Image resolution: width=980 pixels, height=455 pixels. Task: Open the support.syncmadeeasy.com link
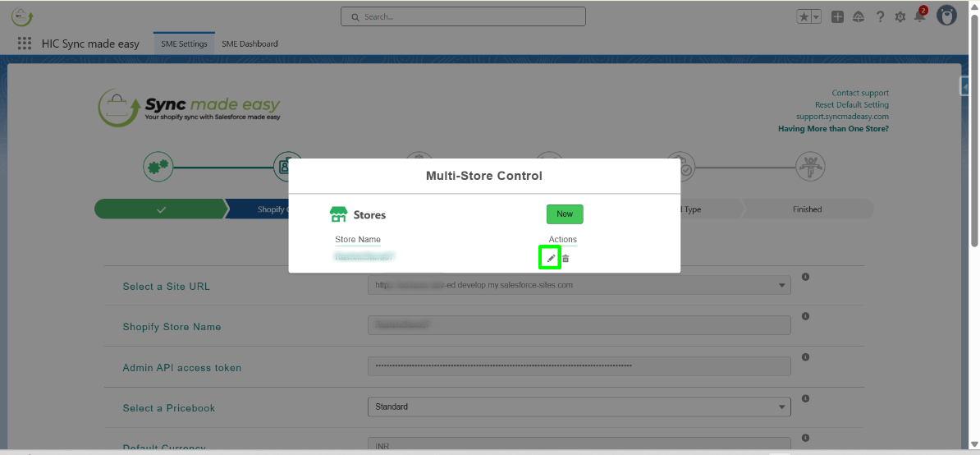(842, 117)
